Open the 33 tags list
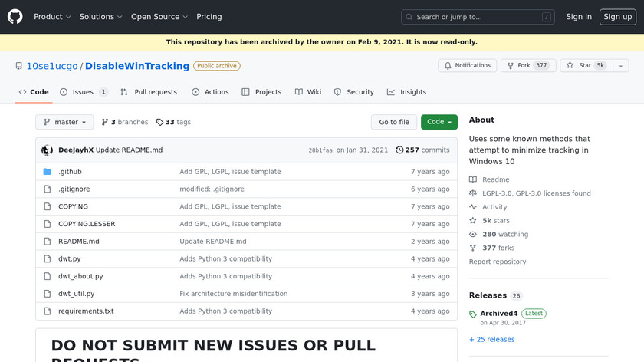This screenshot has height=362, width=644. 173,122
